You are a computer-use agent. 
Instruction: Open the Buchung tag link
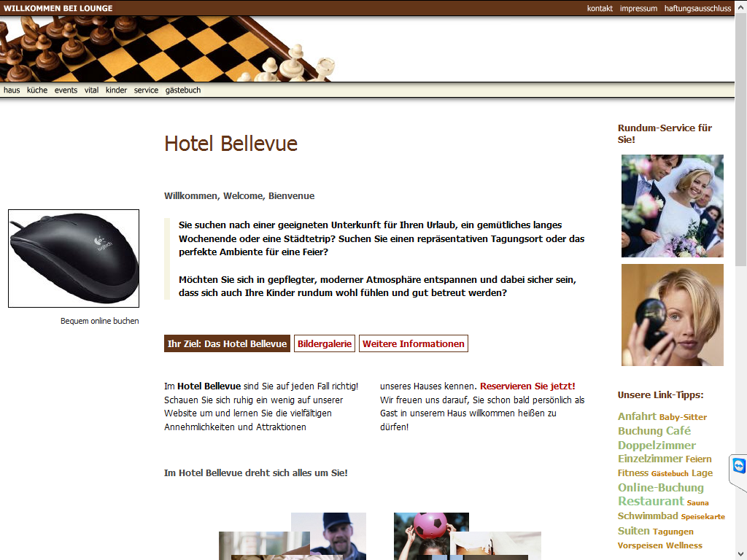pyautogui.click(x=640, y=431)
